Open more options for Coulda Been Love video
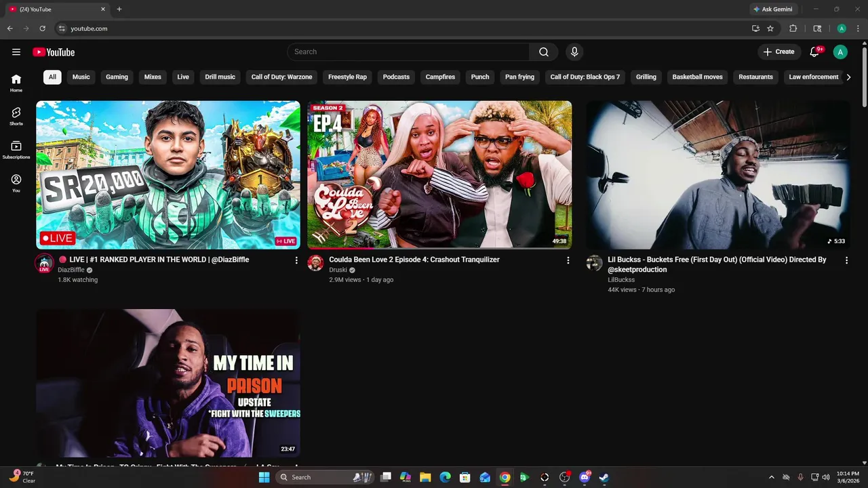 pos(568,260)
